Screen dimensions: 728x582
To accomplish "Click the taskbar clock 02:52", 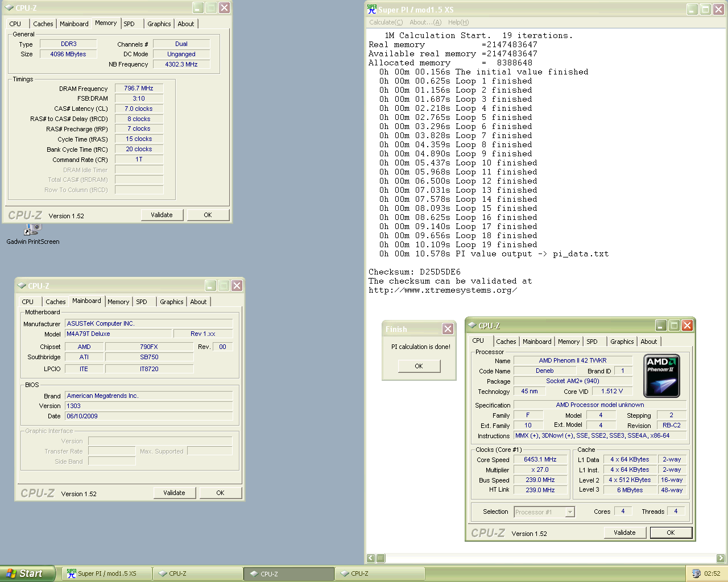I will click(x=712, y=573).
